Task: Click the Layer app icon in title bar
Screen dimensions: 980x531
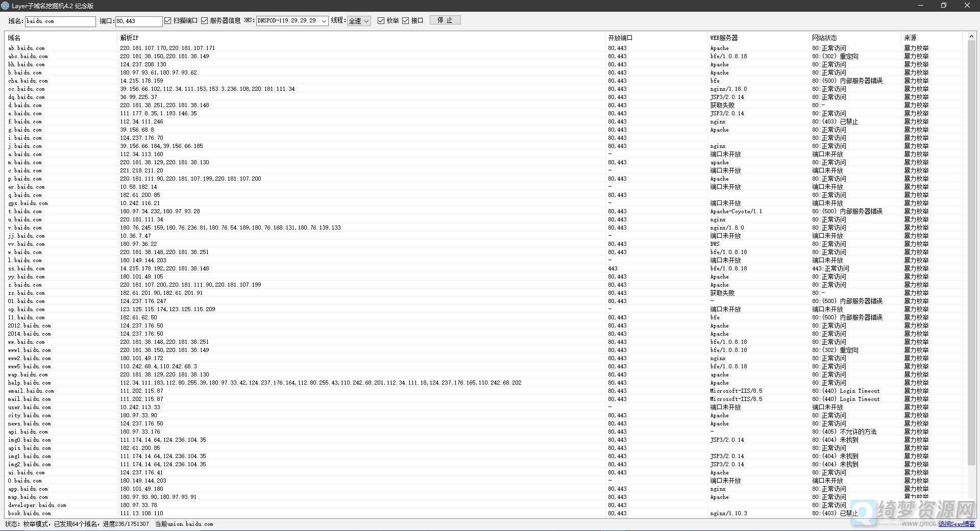Action: click(5, 6)
